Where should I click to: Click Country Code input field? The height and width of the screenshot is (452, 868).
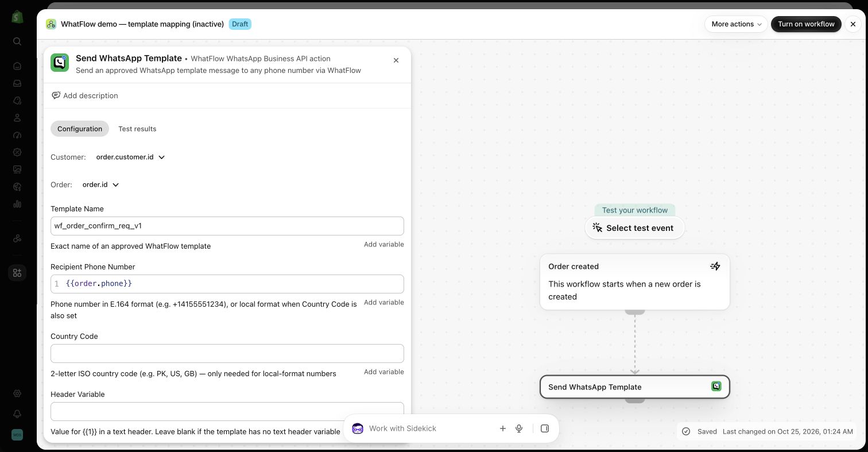227,353
